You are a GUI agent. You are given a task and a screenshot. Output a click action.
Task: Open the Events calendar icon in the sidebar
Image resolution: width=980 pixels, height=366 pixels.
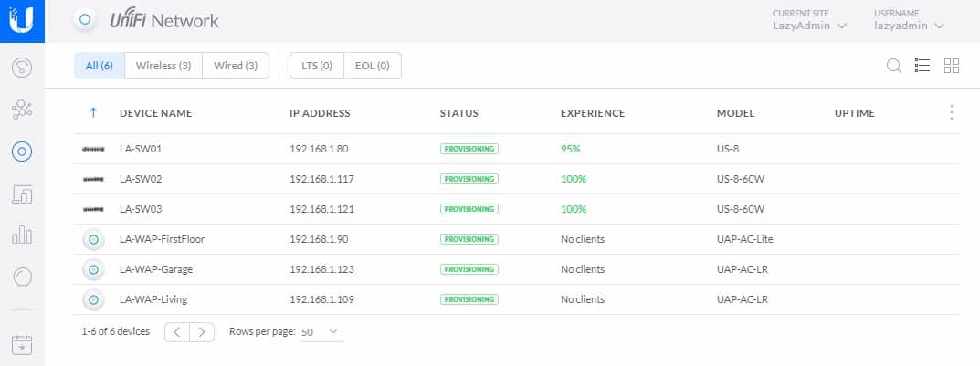point(22,345)
